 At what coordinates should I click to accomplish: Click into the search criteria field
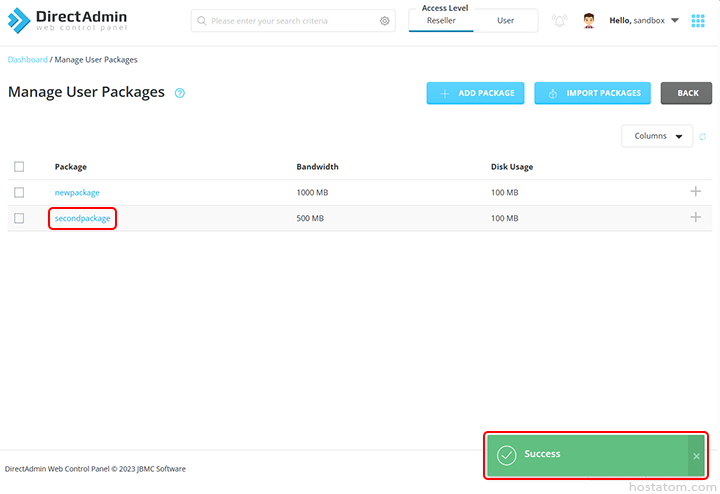[285, 21]
